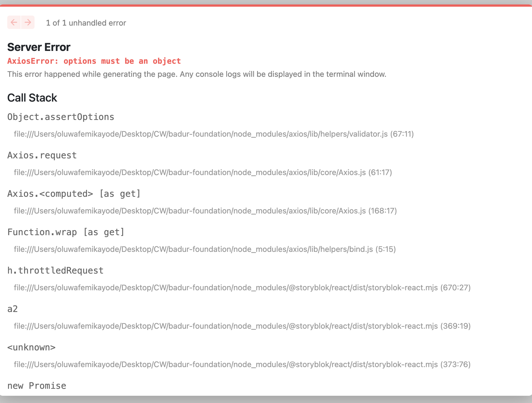The image size is (532, 403).
Task: Select the Axios.computed as get frame
Action: (74, 193)
